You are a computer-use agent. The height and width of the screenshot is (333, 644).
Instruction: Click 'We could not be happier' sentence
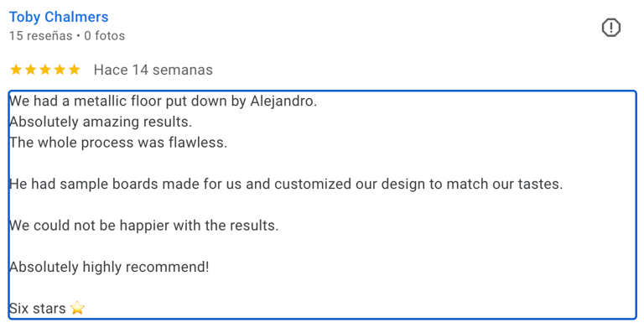click(x=143, y=226)
